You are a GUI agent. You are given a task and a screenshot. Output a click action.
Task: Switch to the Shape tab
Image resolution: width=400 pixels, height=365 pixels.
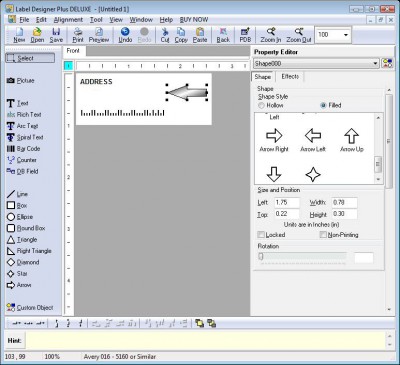click(263, 77)
